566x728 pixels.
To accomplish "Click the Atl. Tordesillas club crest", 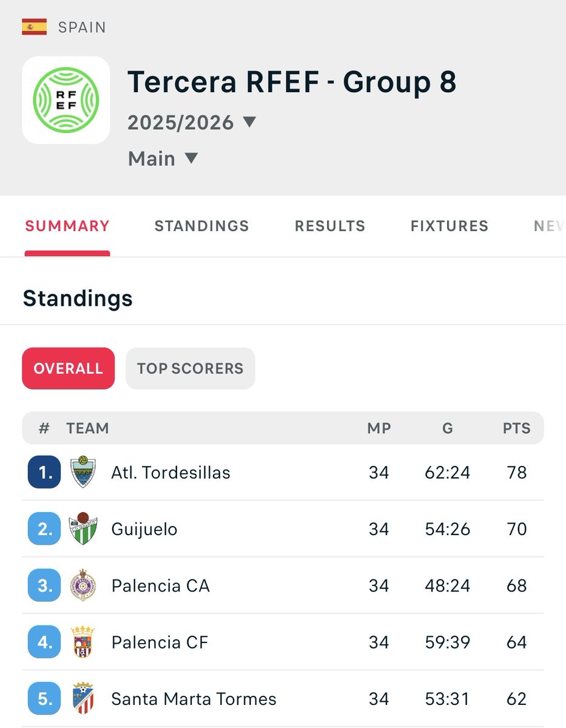I will pyautogui.click(x=83, y=472).
